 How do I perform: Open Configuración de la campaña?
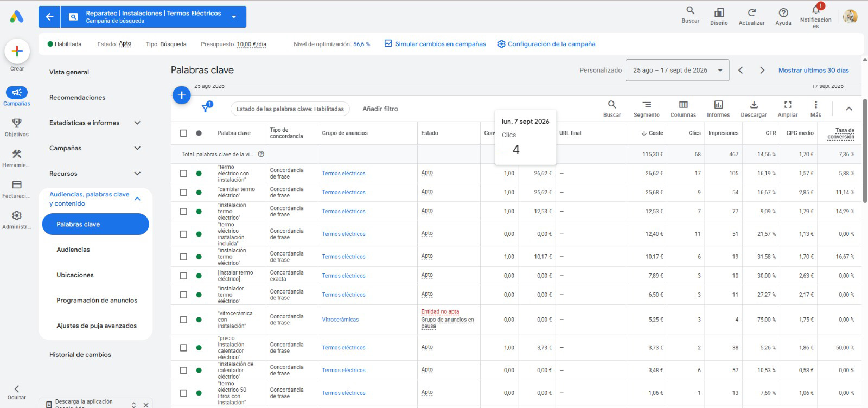[546, 44]
